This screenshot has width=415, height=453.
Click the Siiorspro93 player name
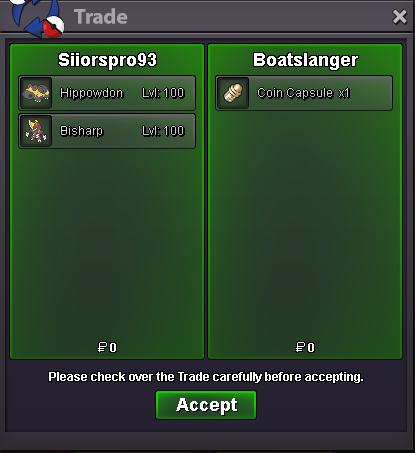click(x=107, y=60)
